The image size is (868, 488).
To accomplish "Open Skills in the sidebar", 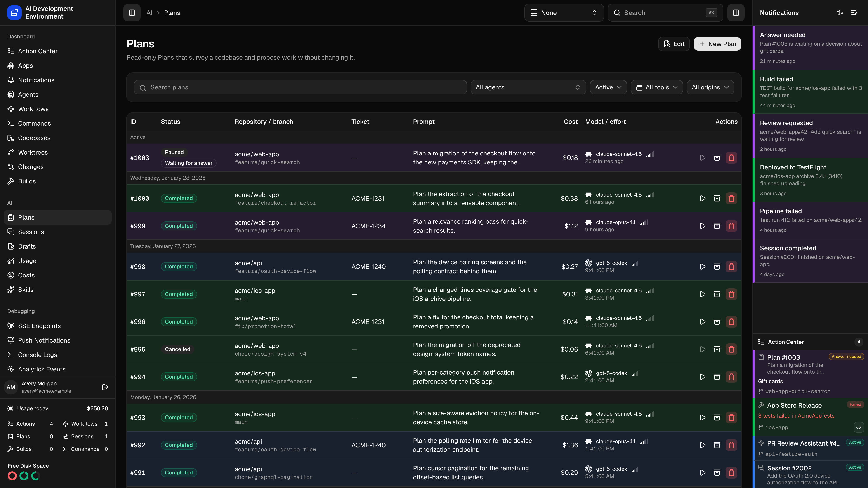I will click(58, 290).
